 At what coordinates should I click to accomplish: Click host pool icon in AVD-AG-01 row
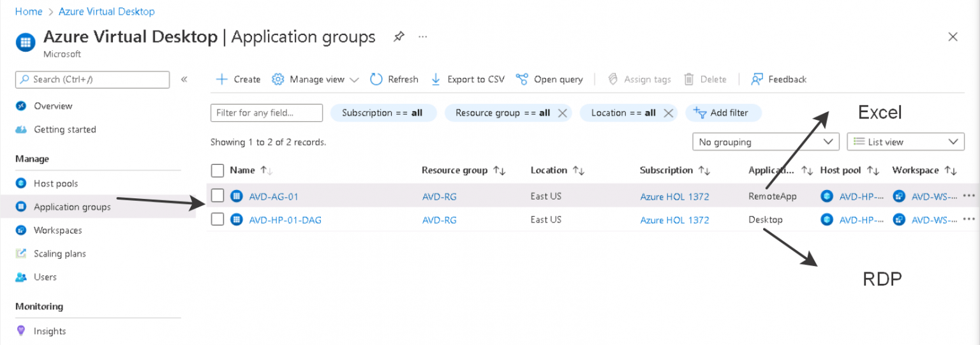point(827,196)
